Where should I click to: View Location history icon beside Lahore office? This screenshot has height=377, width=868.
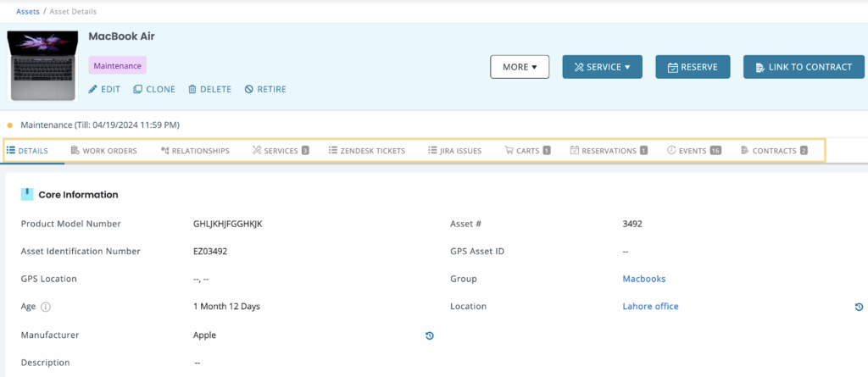(x=859, y=307)
